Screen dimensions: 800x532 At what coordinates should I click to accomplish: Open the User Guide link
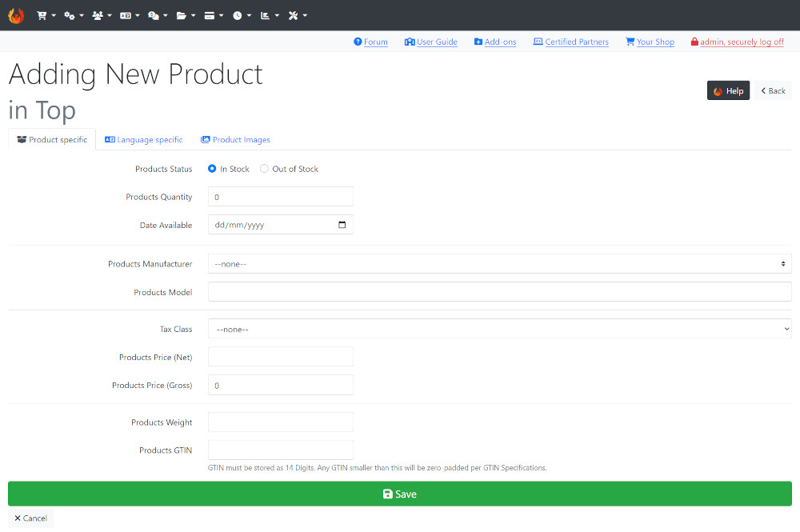(x=437, y=42)
